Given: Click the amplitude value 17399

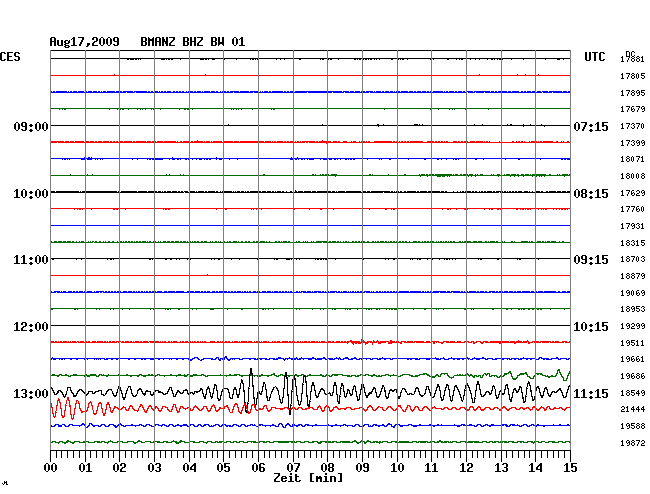Looking at the screenshot, I should pyautogui.click(x=633, y=143).
